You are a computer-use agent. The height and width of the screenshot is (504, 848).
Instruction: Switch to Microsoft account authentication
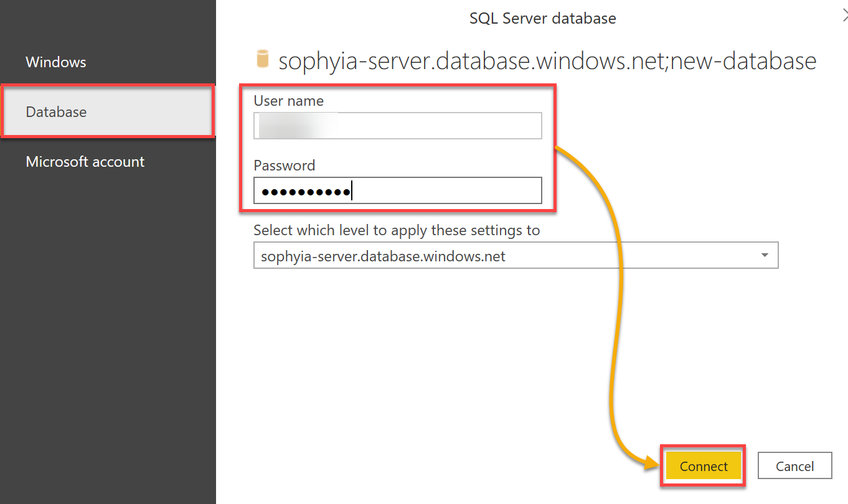click(108, 162)
